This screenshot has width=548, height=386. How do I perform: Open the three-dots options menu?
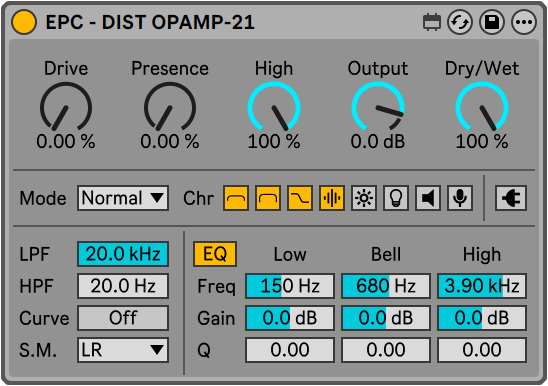(524, 22)
